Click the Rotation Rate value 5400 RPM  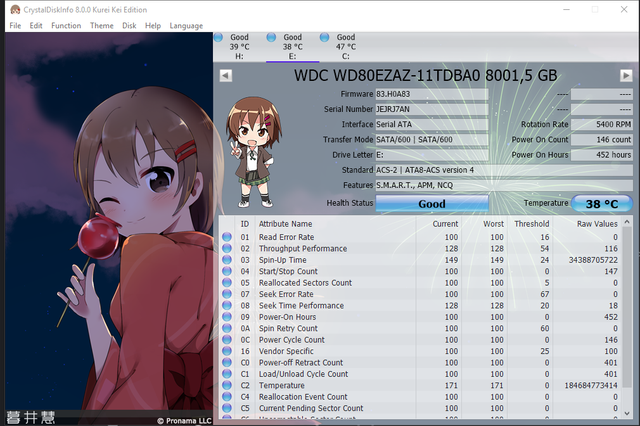pos(602,124)
